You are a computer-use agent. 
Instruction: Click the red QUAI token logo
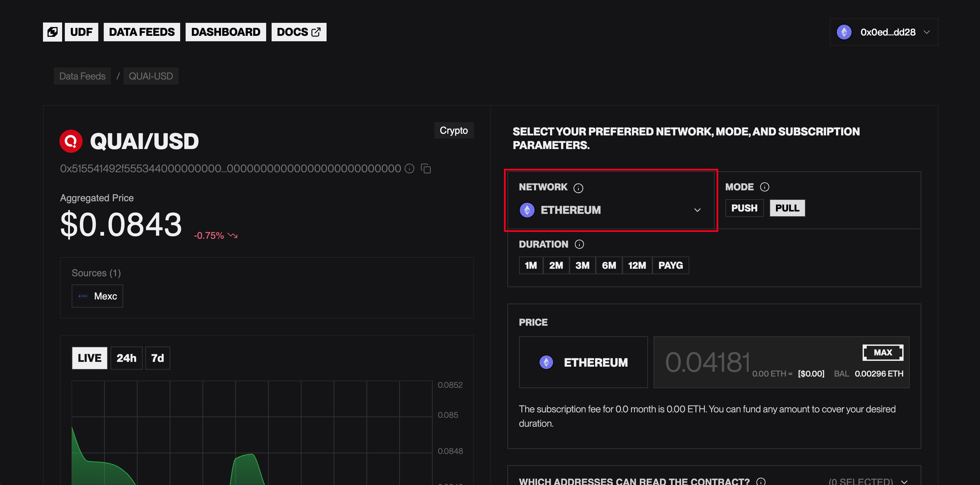pyautogui.click(x=71, y=141)
